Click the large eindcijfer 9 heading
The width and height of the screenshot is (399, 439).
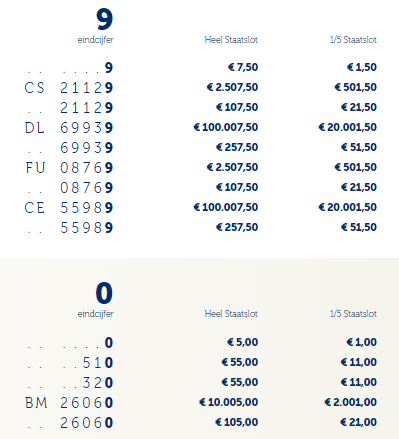click(105, 19)
